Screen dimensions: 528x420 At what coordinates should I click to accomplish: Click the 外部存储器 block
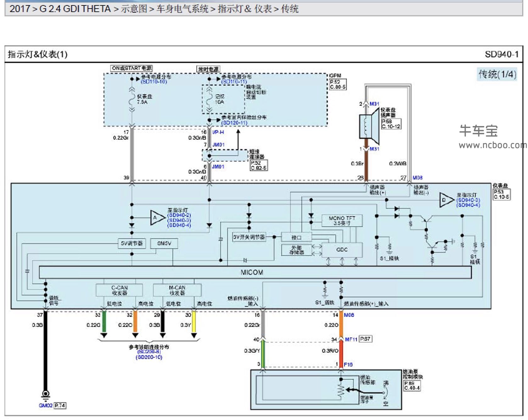(297, 250)
